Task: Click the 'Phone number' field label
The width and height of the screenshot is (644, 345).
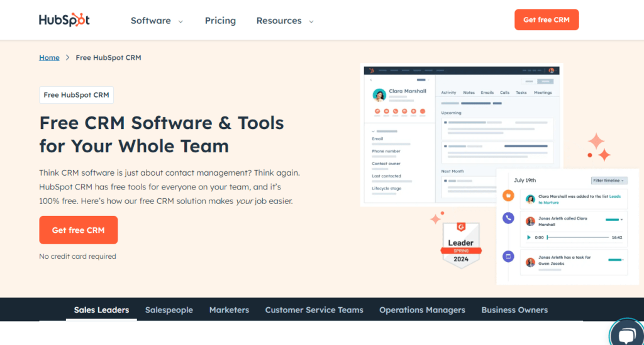Action: coord(386,151)
